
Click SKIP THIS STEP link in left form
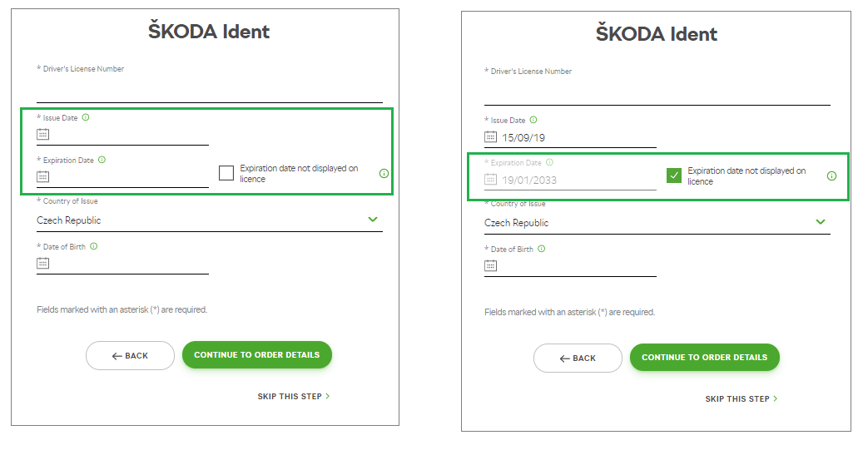[294, 396]
